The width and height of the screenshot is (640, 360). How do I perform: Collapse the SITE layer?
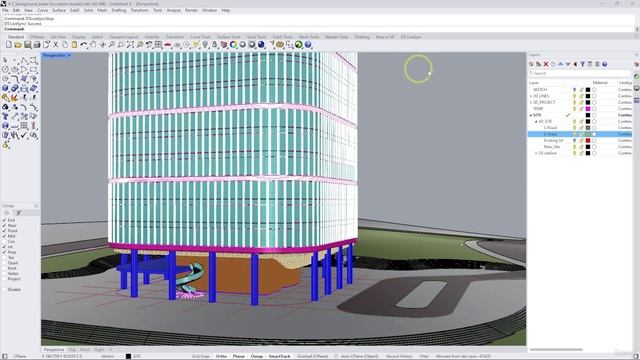tap(531, 115)
